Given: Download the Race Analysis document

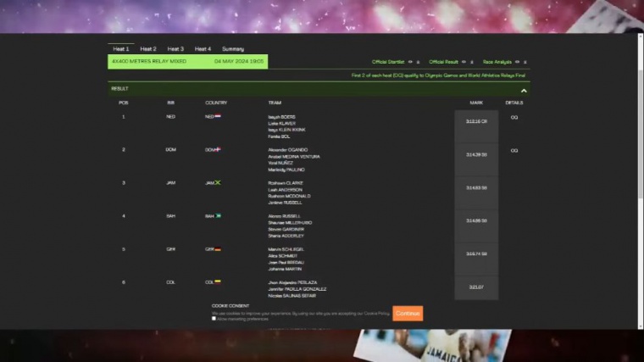Looking at the screenshot, I should (525, 62).
